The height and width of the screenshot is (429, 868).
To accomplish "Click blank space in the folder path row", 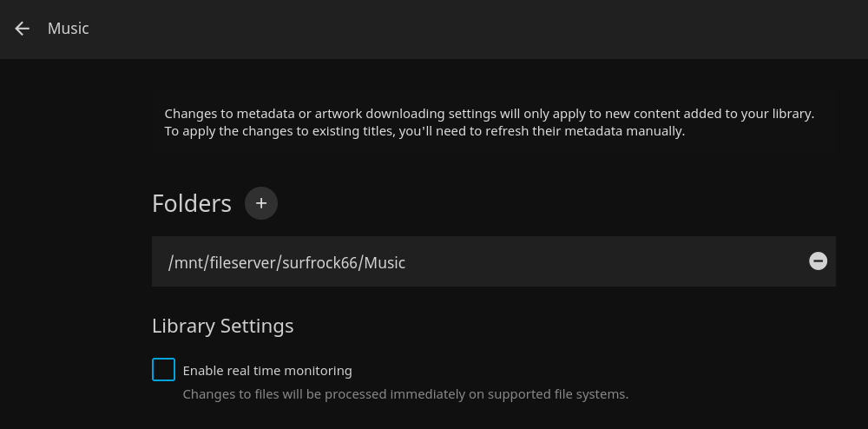I will point(608,261).
